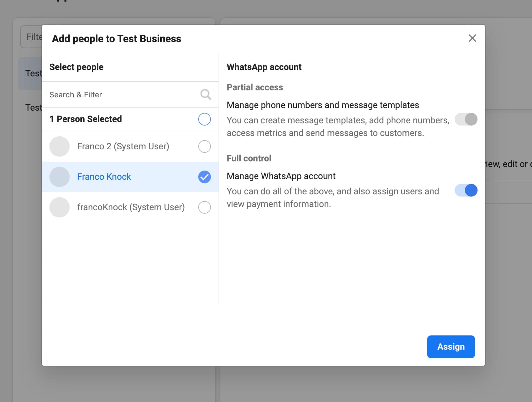Screen dimensions: 532x402
Task: Click Franco Knock's profile avatar
Action: pos(59,177)
